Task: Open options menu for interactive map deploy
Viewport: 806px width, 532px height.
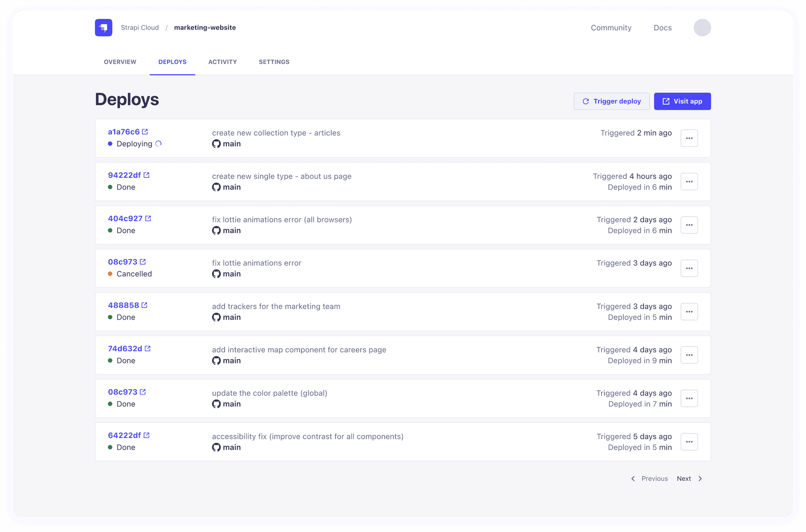Action: (689, 355)
